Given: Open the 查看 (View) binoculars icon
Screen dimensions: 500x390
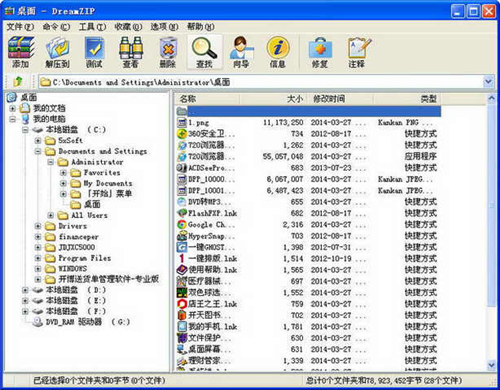Looking at the screenshot, I should click(x=131, y=52).
